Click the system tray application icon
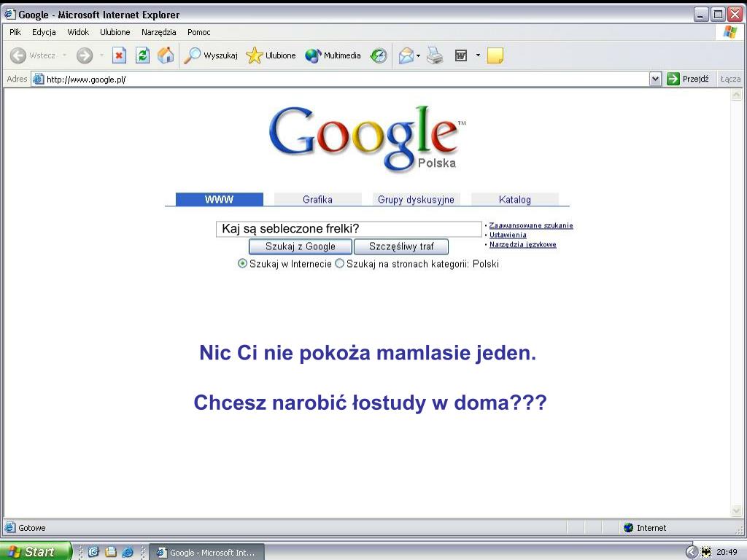The image size is (747, 560). click(x=706, y=552)
